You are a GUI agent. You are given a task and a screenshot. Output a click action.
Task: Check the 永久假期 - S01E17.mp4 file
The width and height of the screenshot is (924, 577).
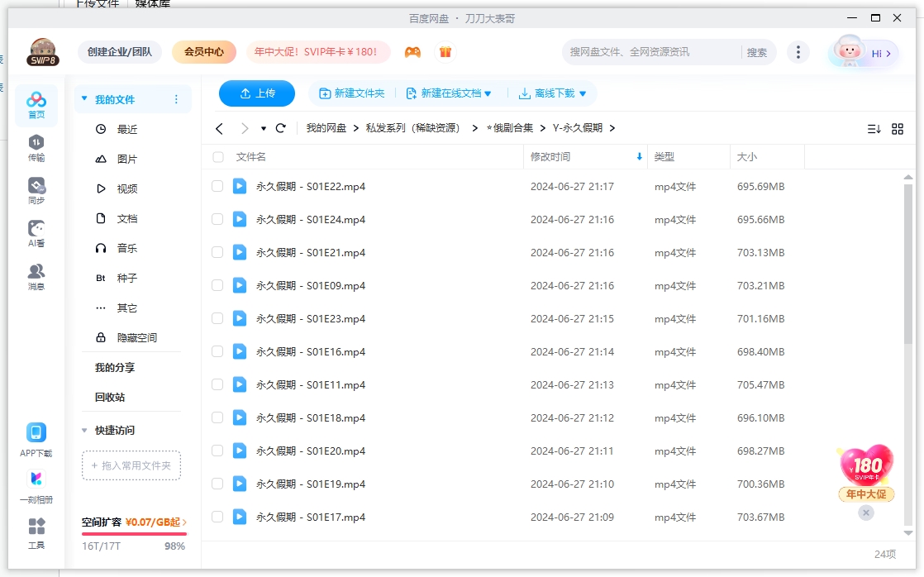(217, 517)
